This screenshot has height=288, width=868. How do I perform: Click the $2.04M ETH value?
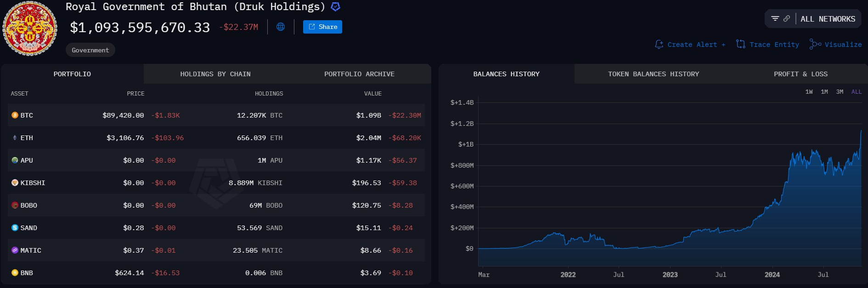point(369,138)
